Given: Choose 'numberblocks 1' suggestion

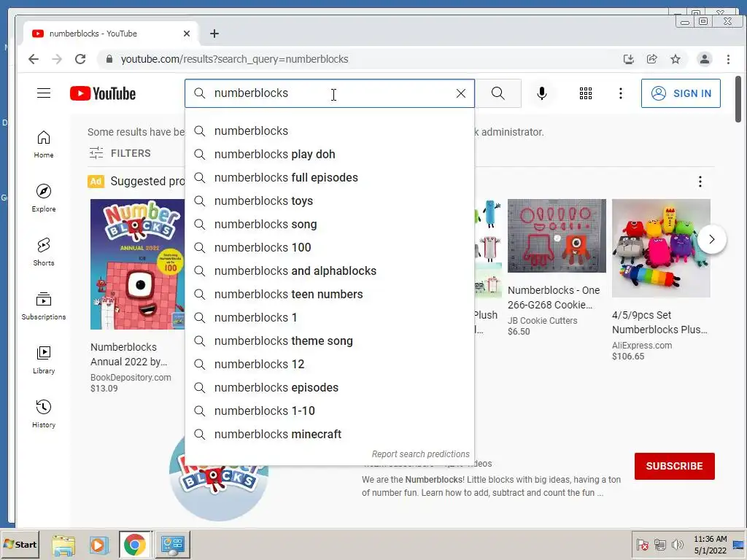Looking at the screenshot, I should [330, 318].
